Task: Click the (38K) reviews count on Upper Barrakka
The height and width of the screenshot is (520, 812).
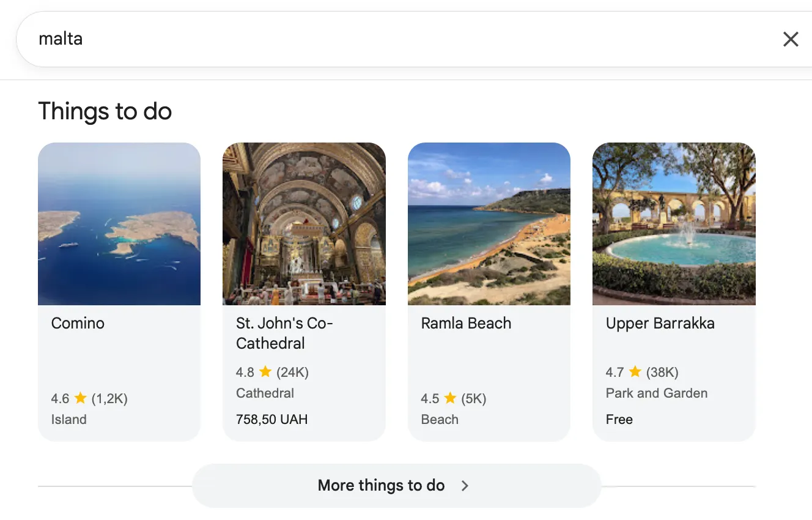Action: 662,372
